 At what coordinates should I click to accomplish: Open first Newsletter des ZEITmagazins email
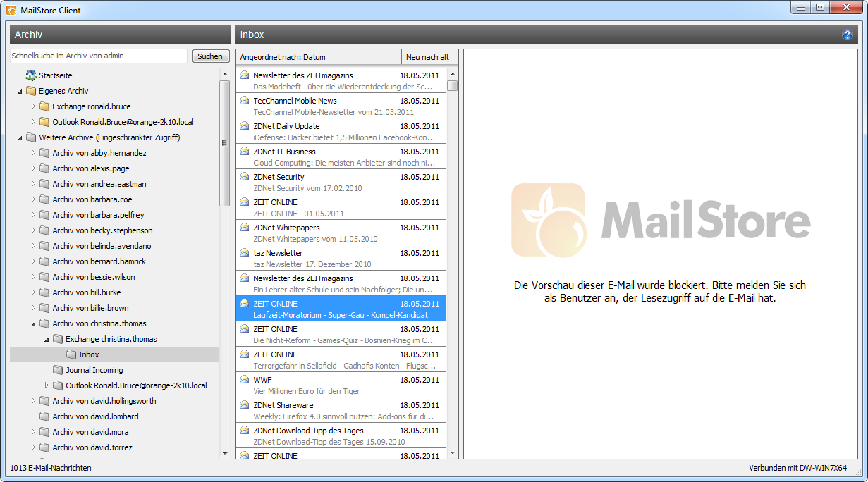[341, 80]
